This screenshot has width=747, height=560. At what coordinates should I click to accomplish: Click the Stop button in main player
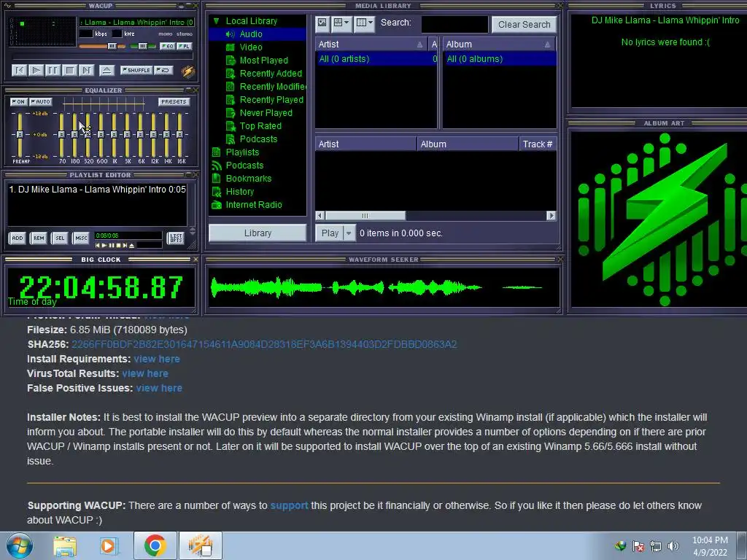(x=69, y=71)
